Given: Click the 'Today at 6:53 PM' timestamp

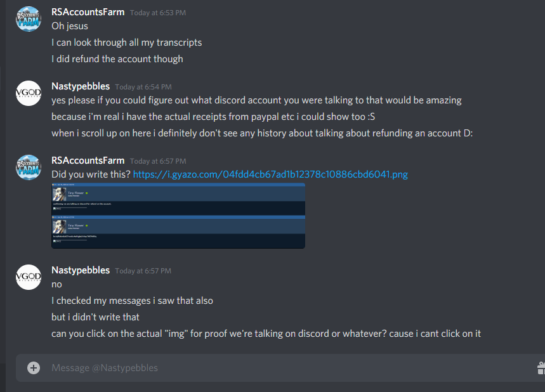Looking at the screenshot, I should [x=158, y=13].
